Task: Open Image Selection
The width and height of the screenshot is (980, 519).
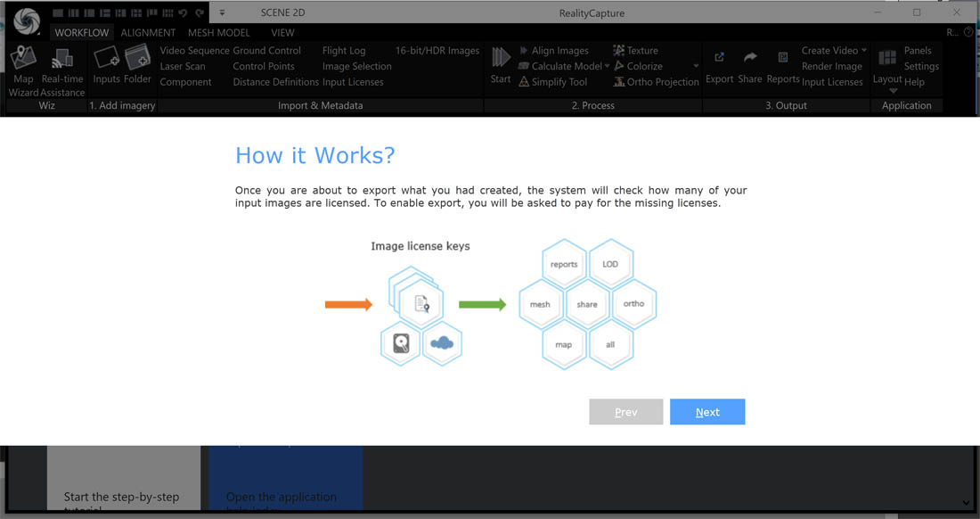Action: pos(357,66)
